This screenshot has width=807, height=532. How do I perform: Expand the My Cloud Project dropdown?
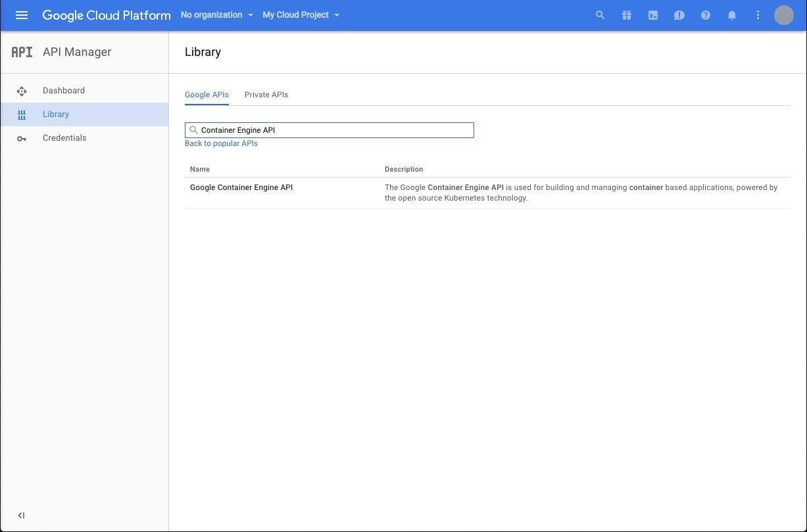coord(301,15)
